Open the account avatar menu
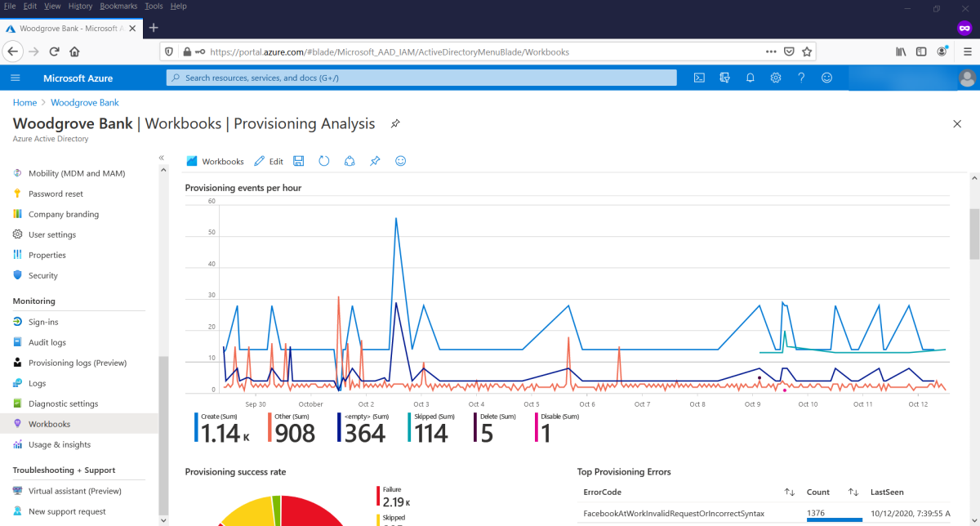 967,78
